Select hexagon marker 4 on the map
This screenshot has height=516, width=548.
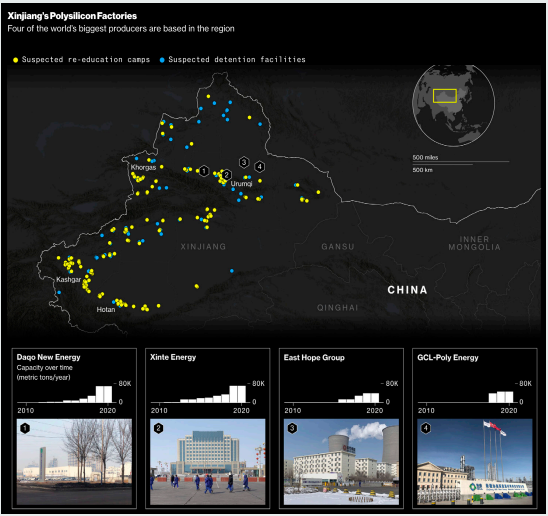coord(259,167)
